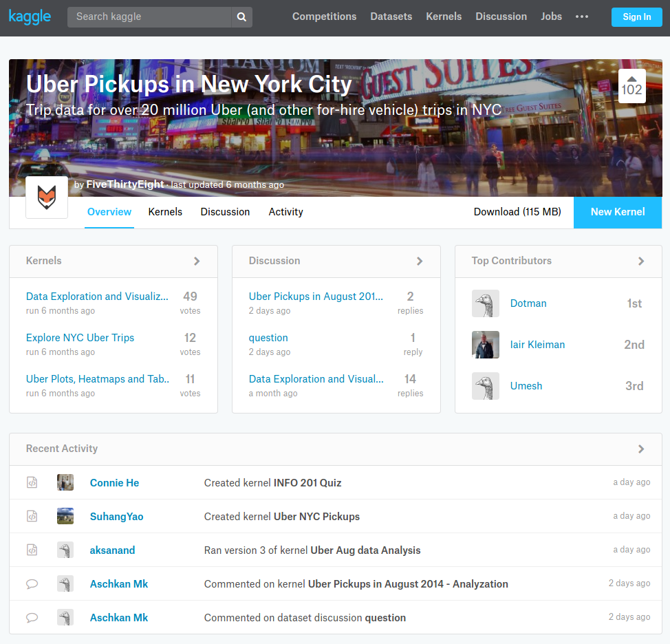670x644 pixels.
Task: Open Explore NYC Uber Trips kernel
Action: coord(80,338)
